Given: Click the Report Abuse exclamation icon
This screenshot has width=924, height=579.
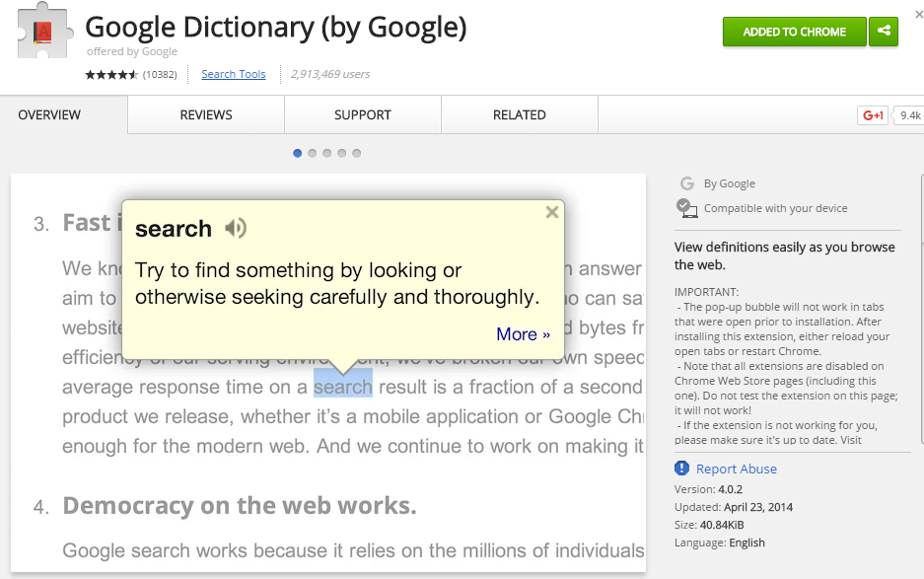Looking at the screenshot, I should [x=681, y=469].
